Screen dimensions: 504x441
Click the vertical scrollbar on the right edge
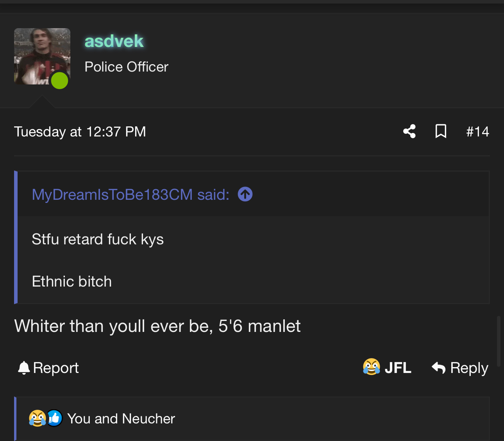click(x=499, y=340)
